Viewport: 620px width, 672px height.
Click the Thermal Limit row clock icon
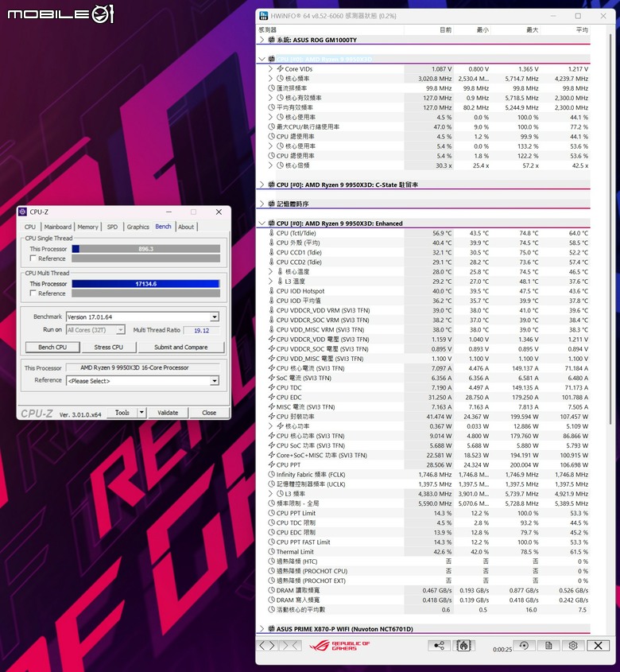271,551
